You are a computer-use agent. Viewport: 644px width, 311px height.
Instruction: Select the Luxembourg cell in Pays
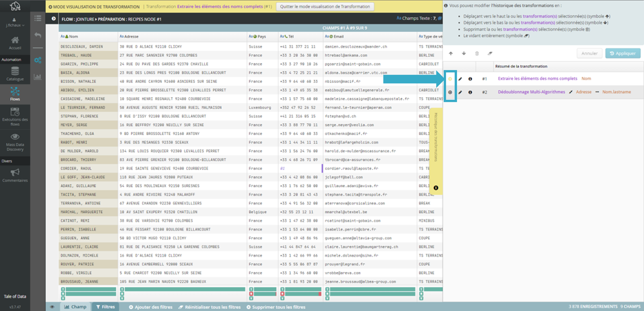pos(262,108)
